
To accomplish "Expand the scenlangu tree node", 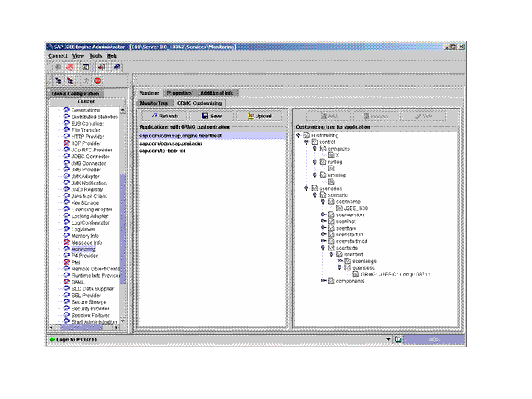I will [x=340, y=261].
